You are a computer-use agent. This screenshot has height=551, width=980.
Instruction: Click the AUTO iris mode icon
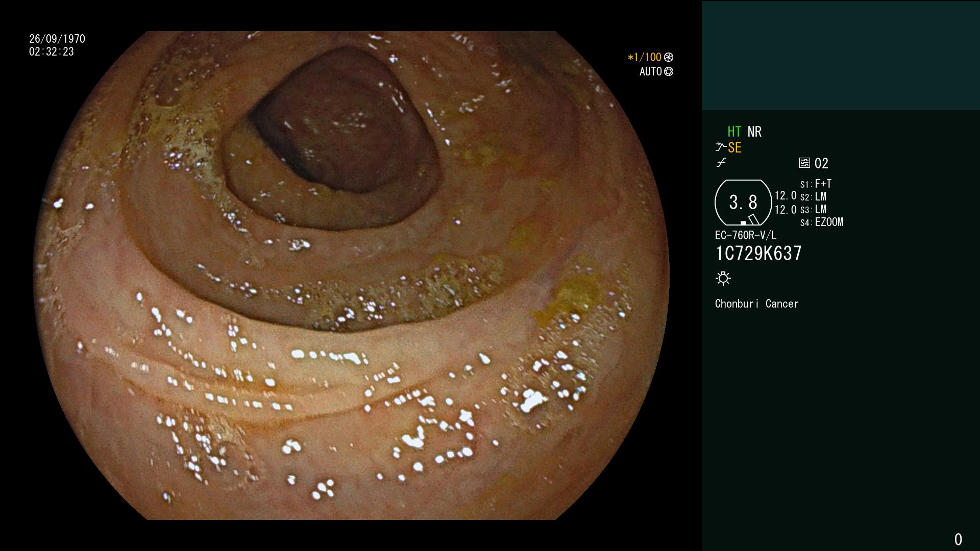669,71
